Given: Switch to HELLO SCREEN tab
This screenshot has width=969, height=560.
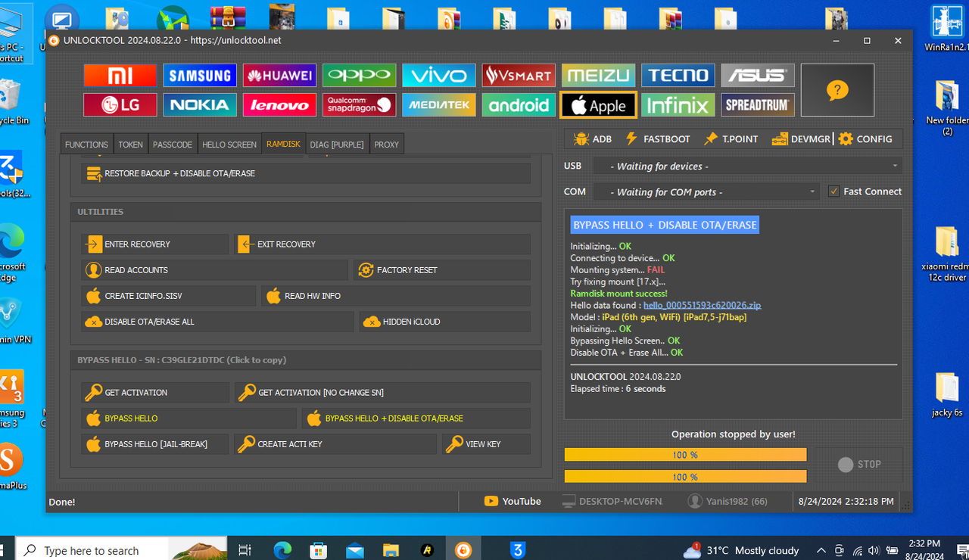Looking at the screenshot, I should pos(229,145).
